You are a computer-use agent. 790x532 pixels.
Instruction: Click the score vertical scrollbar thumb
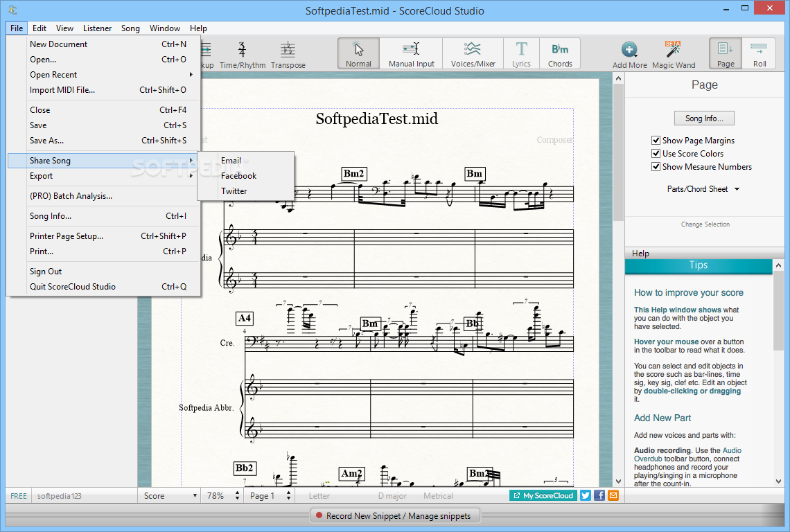618,152
